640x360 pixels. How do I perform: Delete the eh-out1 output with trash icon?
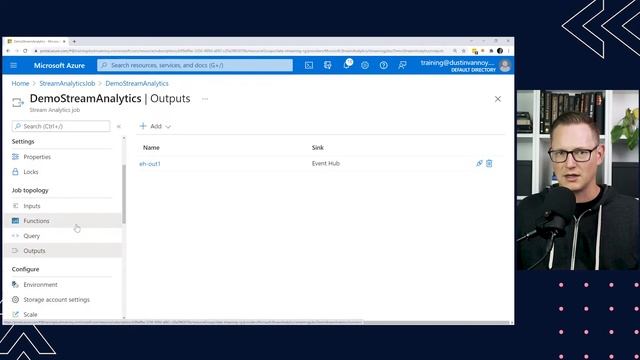click(489, 163)
